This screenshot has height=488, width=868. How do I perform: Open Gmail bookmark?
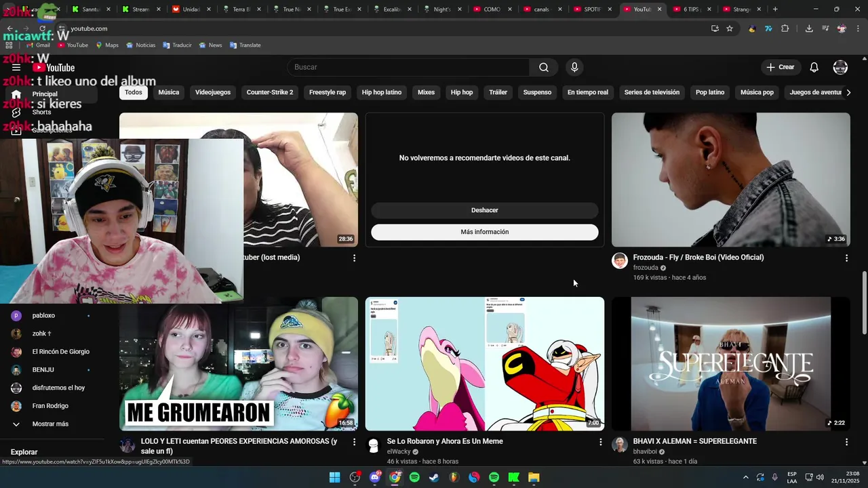[x=37, y=45]
